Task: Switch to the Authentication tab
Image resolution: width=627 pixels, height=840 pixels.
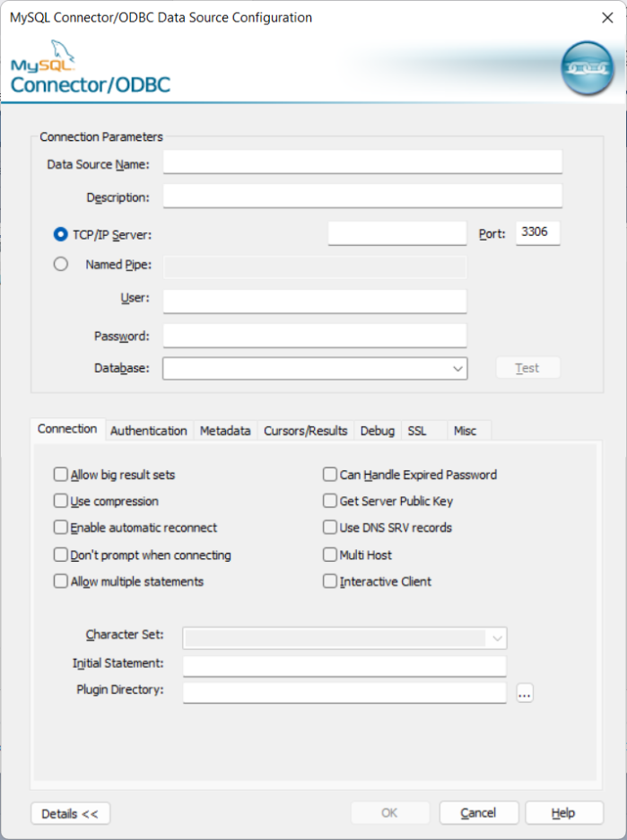Action: click(x=148, y=430)
